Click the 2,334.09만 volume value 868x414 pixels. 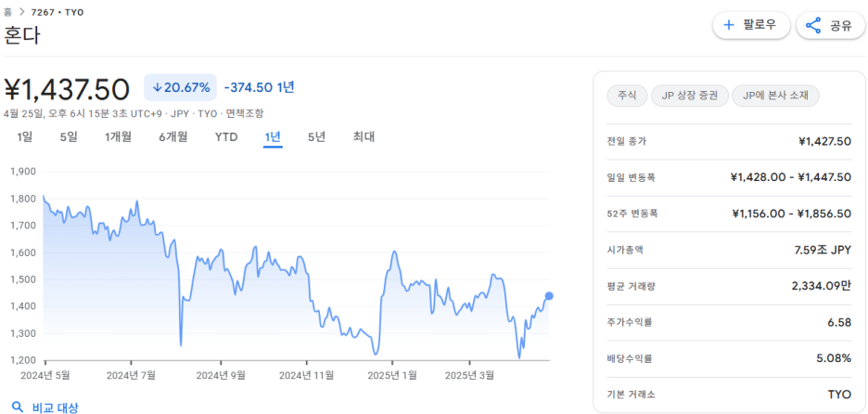coord(822,286)
